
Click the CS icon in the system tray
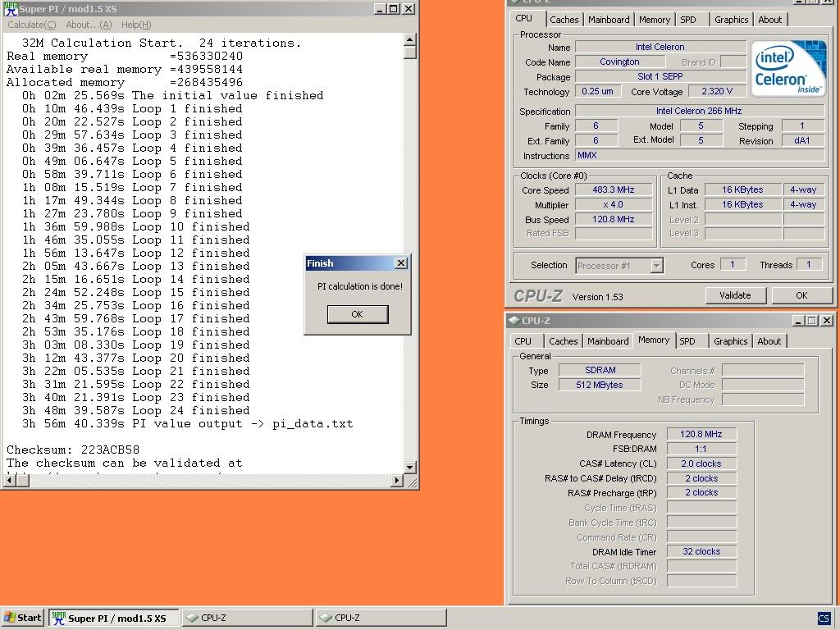click(824, 618)
